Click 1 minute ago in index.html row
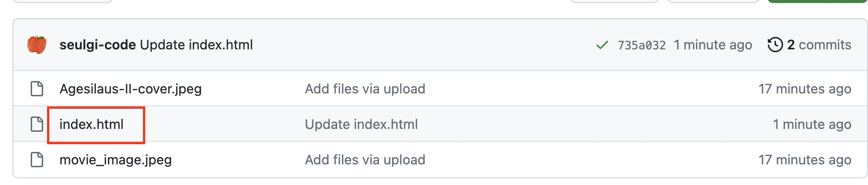 812,124
